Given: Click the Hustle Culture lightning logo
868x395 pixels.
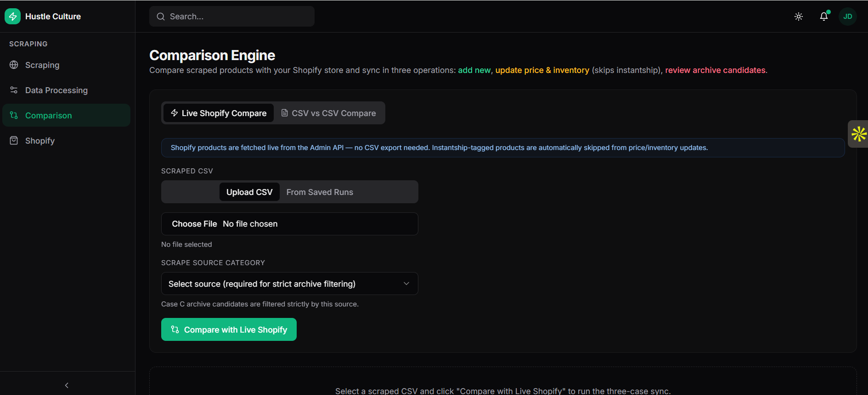Looking at the screenshot, I should (13, 17).
